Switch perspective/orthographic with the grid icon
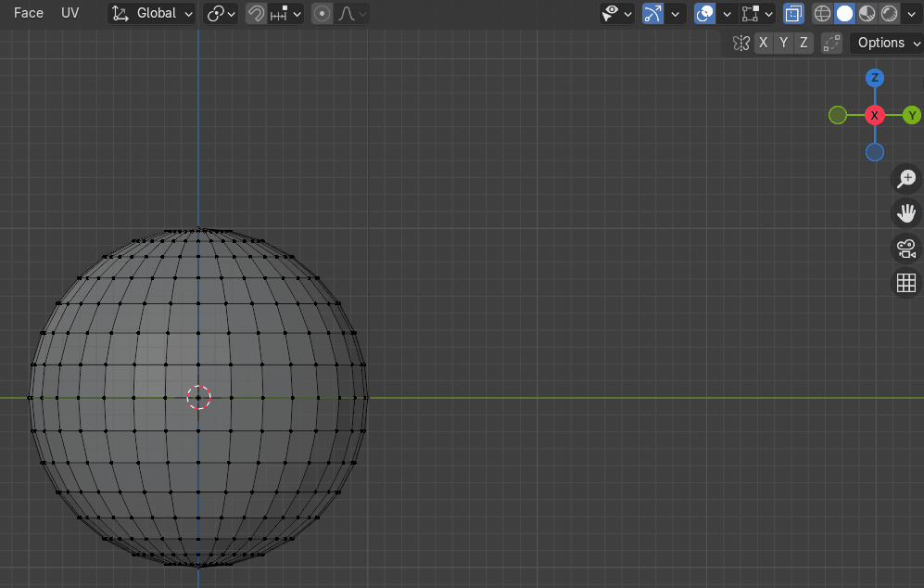924x588 pixels. (x=906, y=283)
